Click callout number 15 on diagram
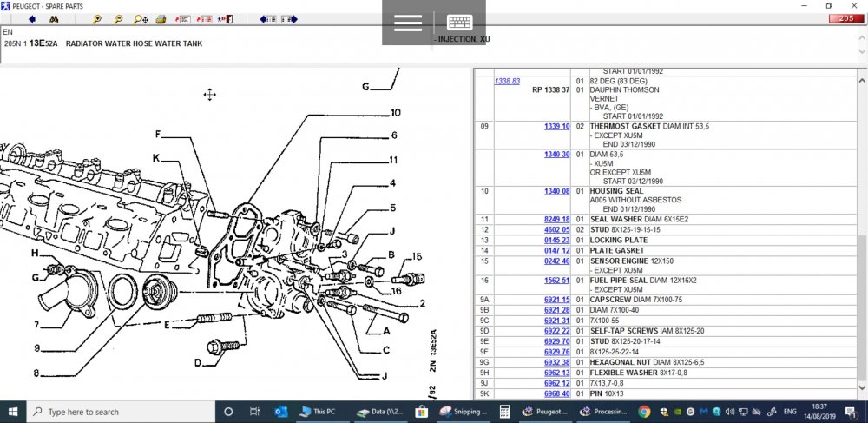 [417, 256]
